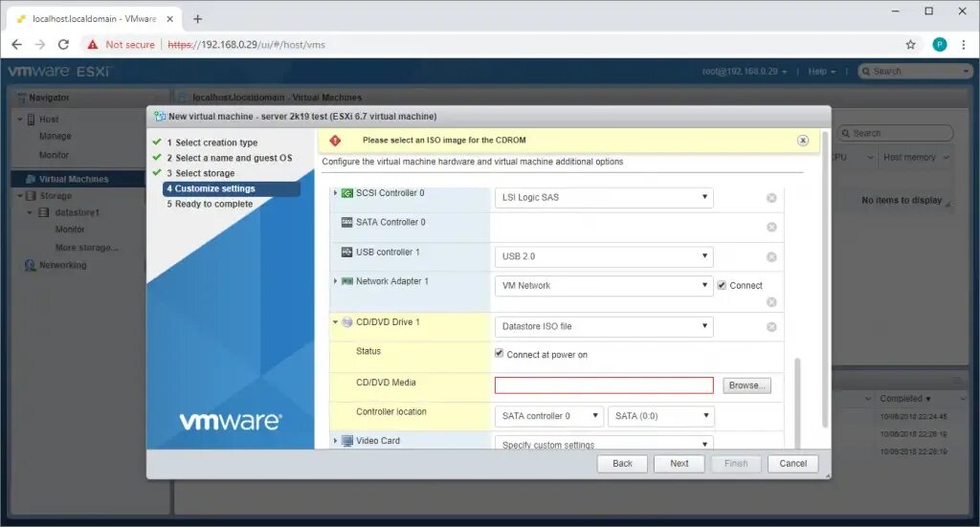Open the Chrome three-dot menu
This screenshot has width=980, height=527.
pyautogui.click(x=963, y=44)
